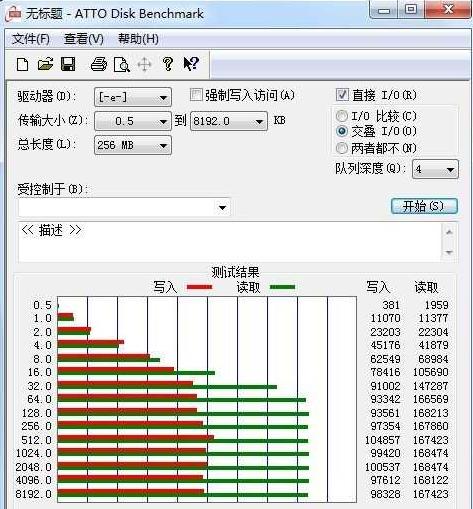Click the ATTO application title bar icon
The height and width of the screenshot is (509, 473).
pyautogui.click(x=14, y=14)
